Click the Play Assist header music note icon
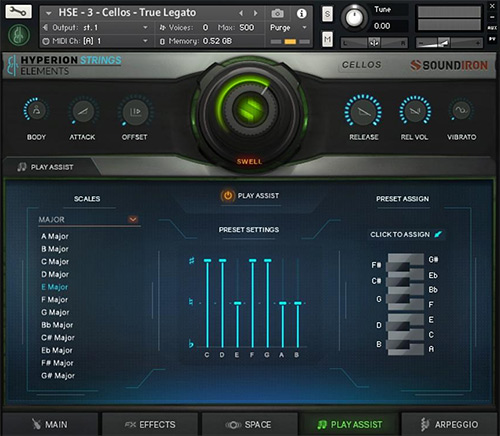The width and height of the screenshot is (500, 436). coord(22,167)
